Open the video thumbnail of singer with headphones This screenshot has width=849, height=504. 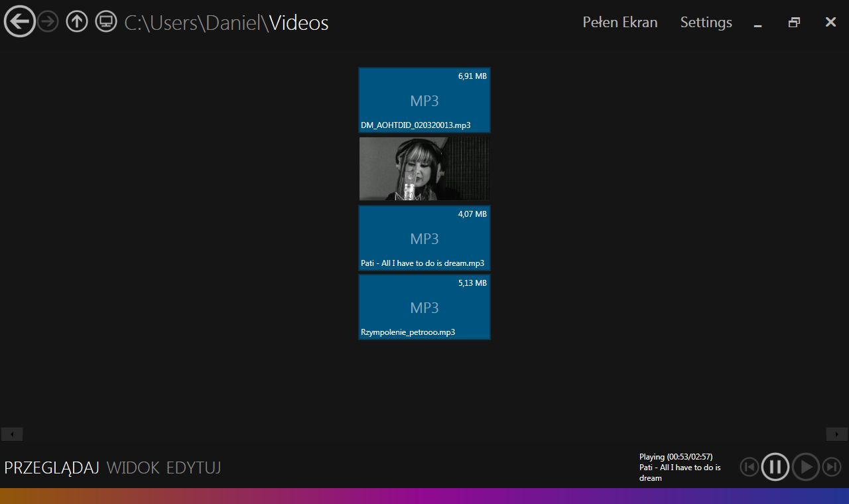point(424,168)
